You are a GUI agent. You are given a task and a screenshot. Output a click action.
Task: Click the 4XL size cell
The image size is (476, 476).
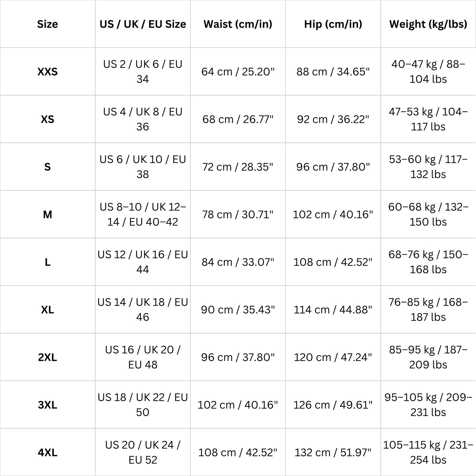(47, 452)
